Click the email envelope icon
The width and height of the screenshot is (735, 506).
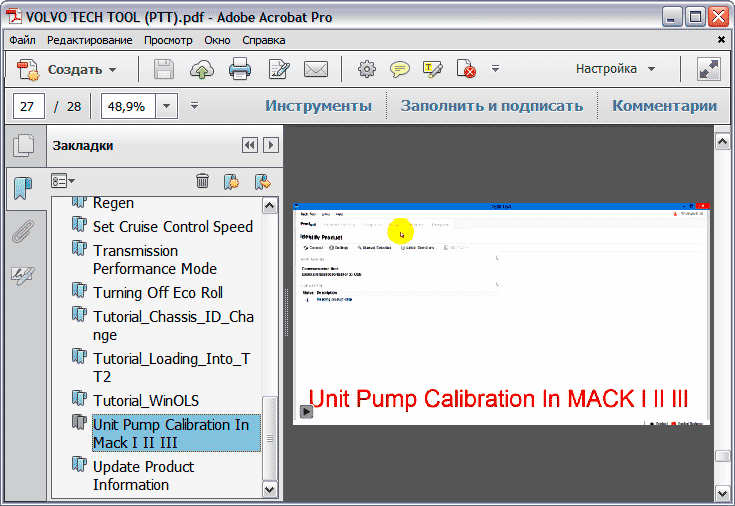316,70
